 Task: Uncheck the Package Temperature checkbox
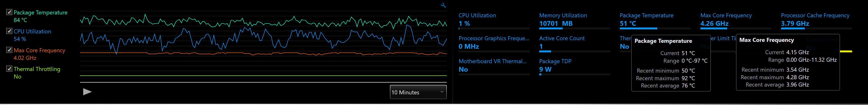[x=9, y=12]
